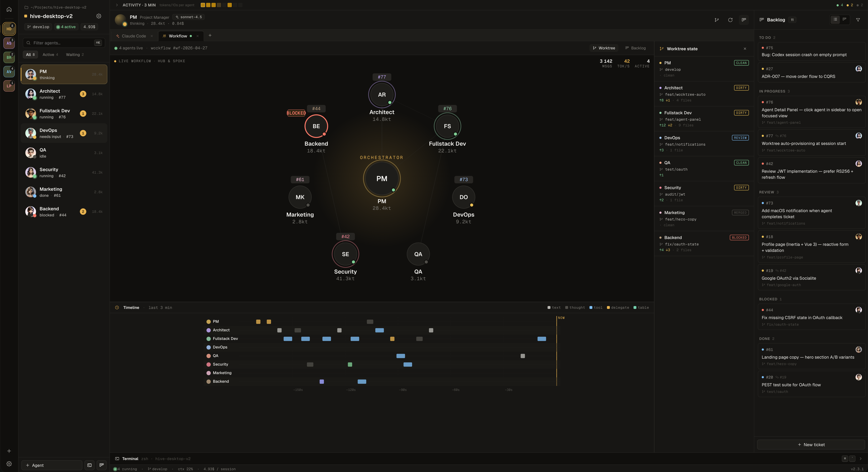Select Security agent row in sidebar
This screenshot has width=868, height=472.
[x=64, y=173]
